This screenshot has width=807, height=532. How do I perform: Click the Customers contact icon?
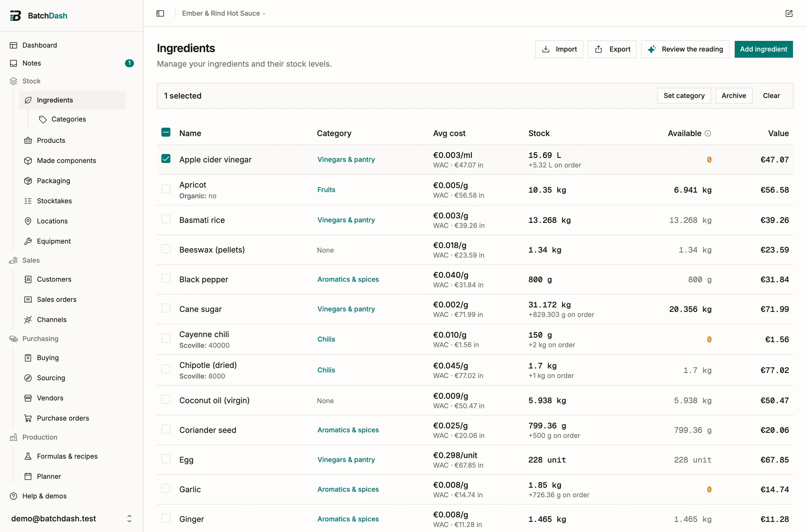tap(28, 279)
